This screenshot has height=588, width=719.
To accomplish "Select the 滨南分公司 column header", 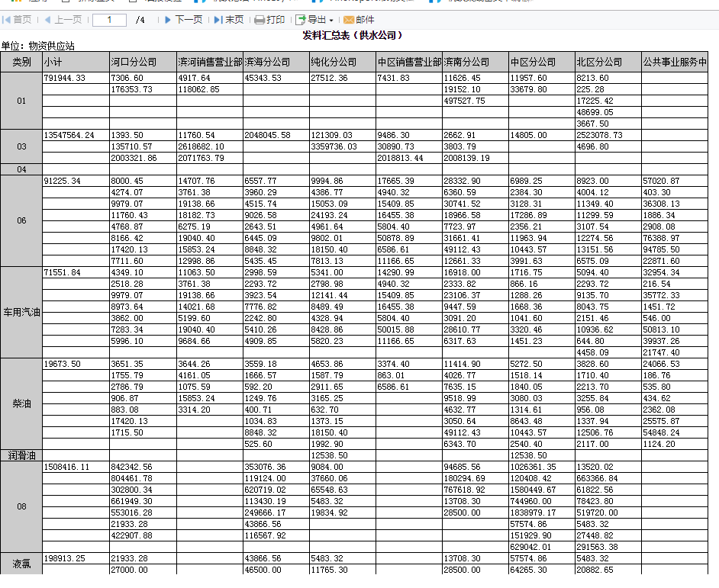I will pyautogui.click(x=476, y=62).
